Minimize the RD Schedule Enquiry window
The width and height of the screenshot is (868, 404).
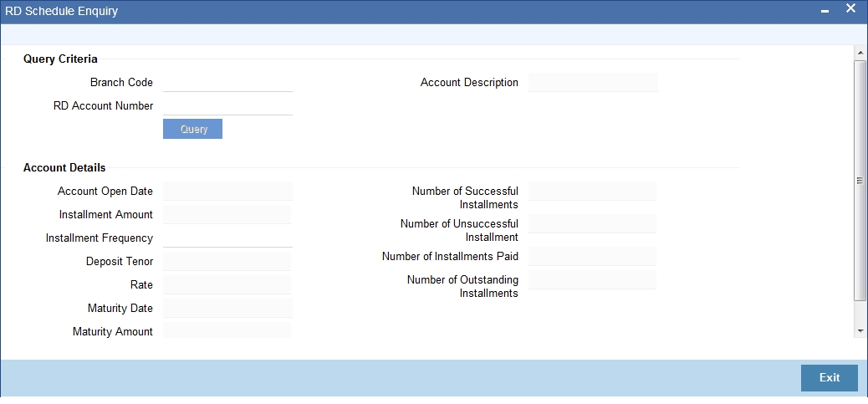825,11
